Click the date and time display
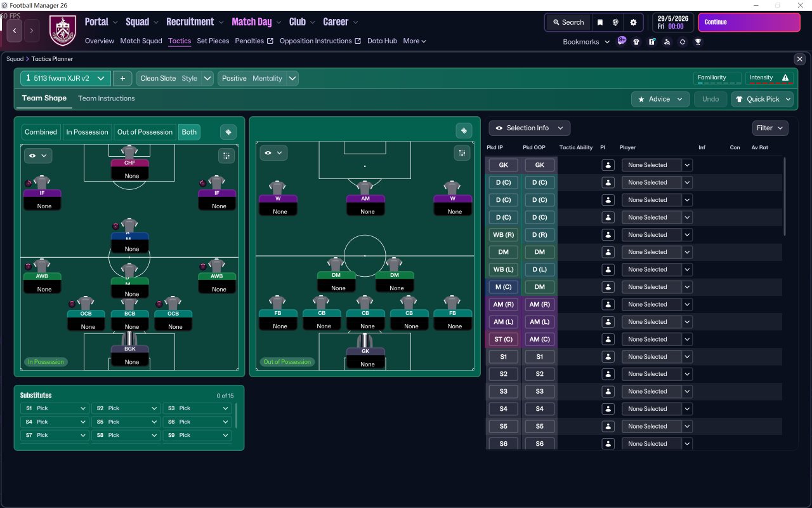The image size is (812, 508). tap(674, 22)
